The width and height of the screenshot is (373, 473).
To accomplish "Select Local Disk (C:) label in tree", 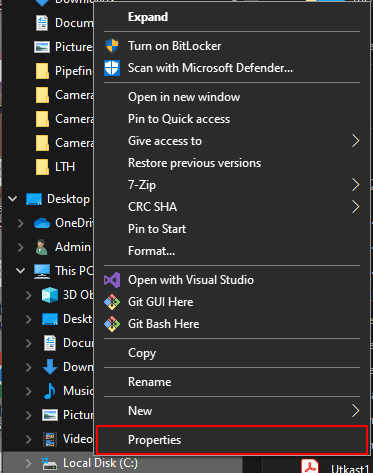I will (100, 463).
